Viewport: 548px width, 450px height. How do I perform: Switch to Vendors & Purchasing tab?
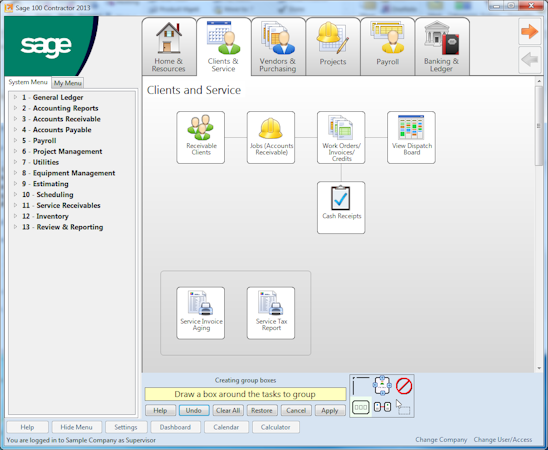pyautogui.click(x=278, y=46)
